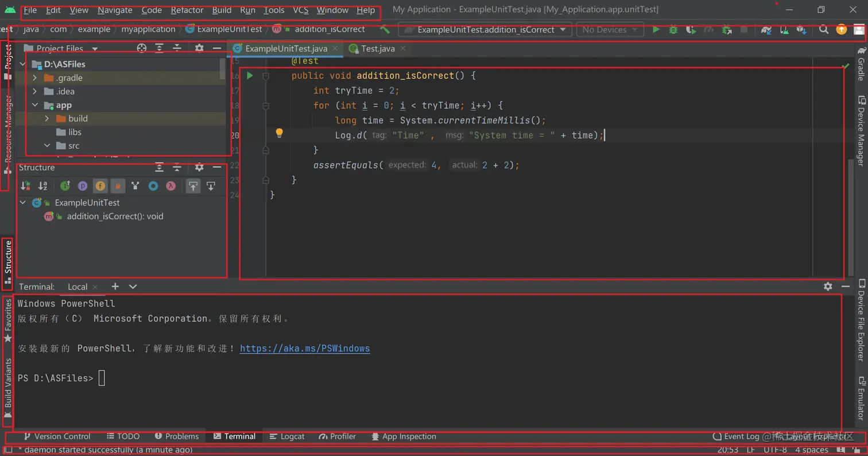Collapse ExampleUnitTest node in Structure
Screen dimensions: 868x456
[x=23, y=203]
